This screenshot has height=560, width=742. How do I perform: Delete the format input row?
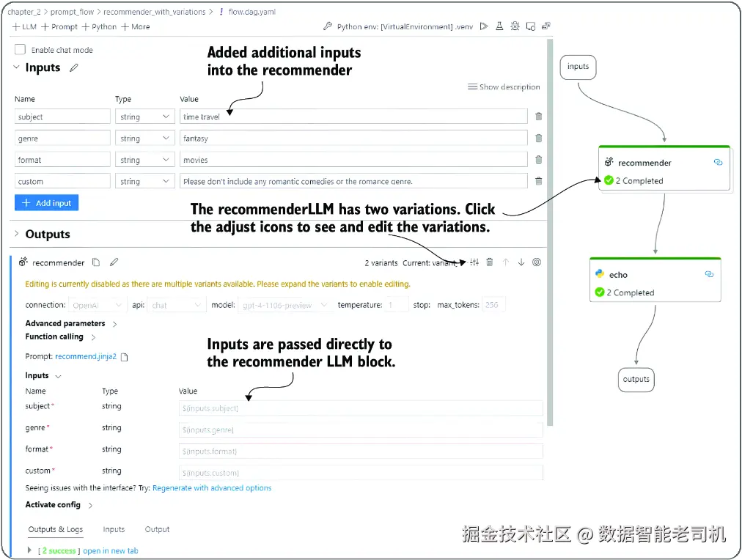[x=538, y=159]
